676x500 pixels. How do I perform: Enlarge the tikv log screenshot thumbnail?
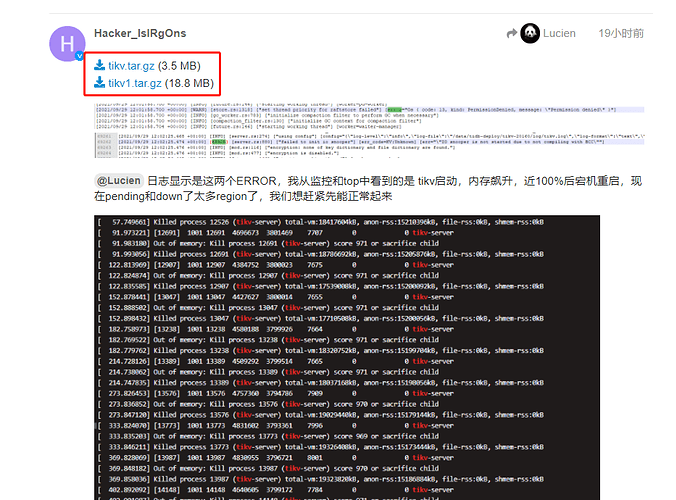(369, 131)
